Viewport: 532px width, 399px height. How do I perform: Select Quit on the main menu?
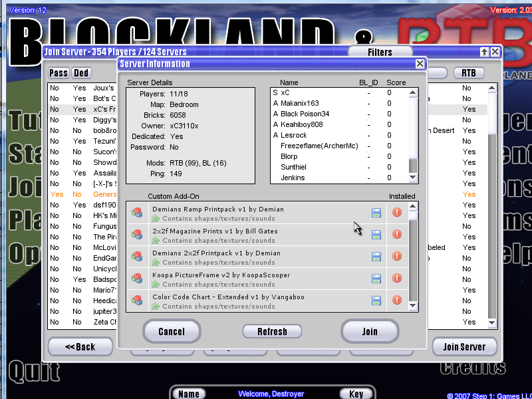35,372
